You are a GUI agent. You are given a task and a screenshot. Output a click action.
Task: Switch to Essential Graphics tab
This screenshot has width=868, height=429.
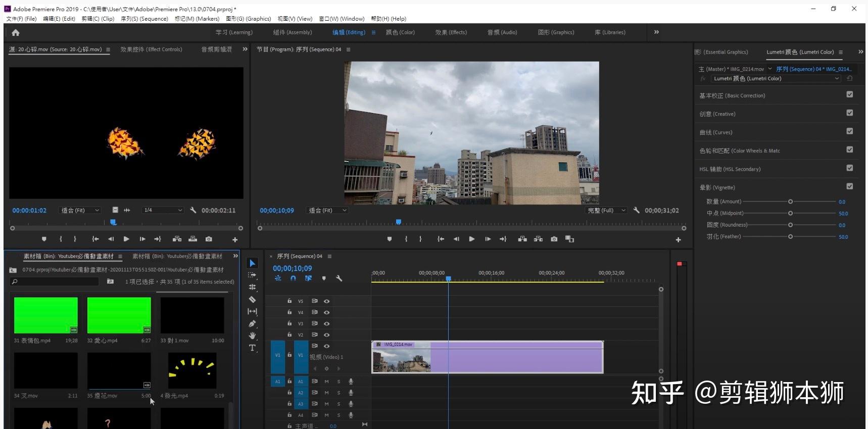721,52
